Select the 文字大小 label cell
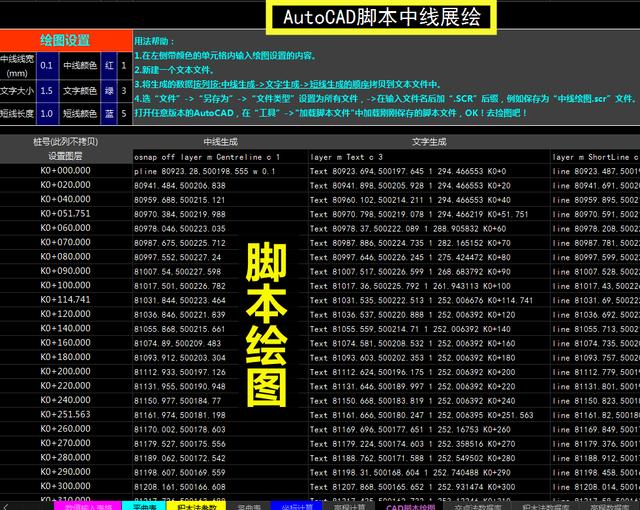 click(x=18, y=91)
